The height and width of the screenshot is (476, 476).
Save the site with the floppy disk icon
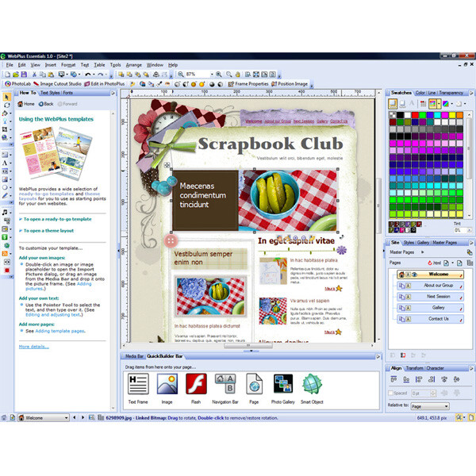24,75
